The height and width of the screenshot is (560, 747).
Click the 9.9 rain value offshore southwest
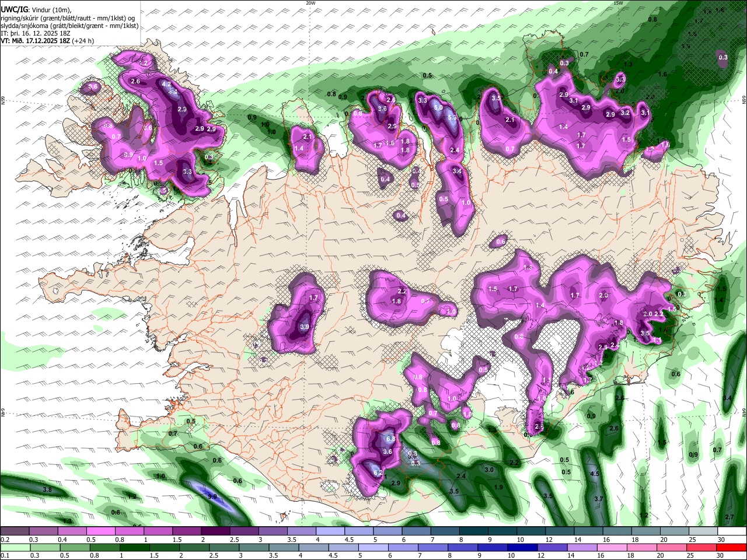(x=212, y=496)
